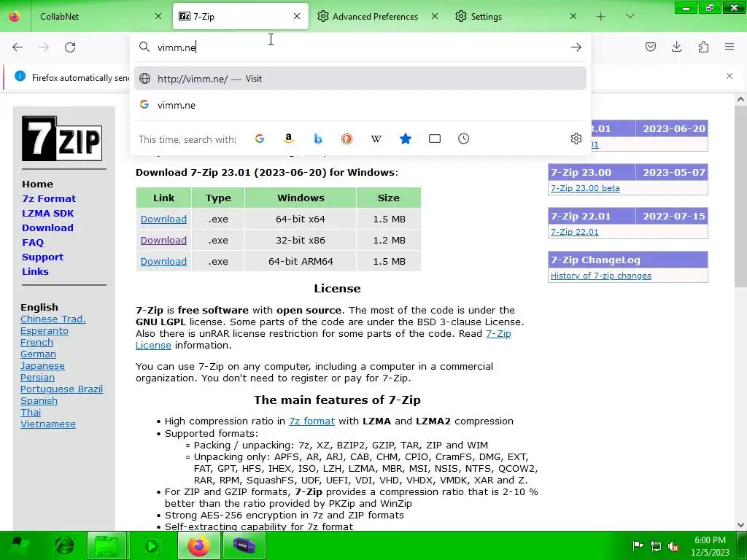Close the 7-Zip tab

click(297, 16)
